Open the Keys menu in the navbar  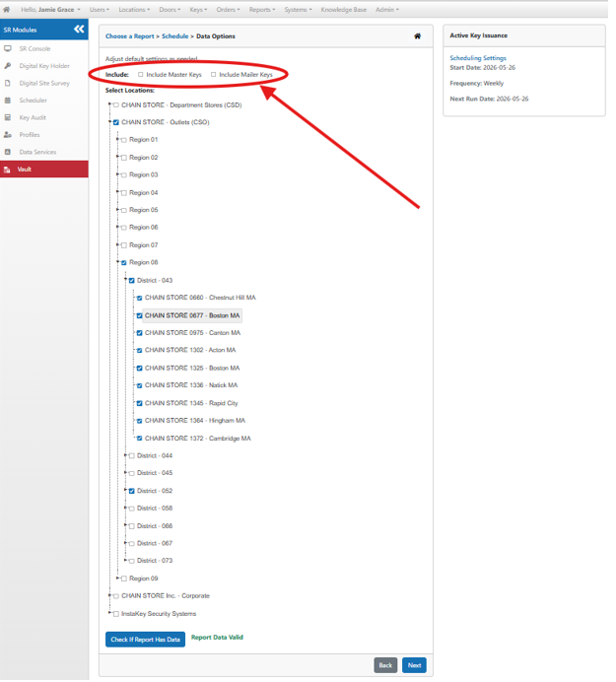click(x=198, y=10)
